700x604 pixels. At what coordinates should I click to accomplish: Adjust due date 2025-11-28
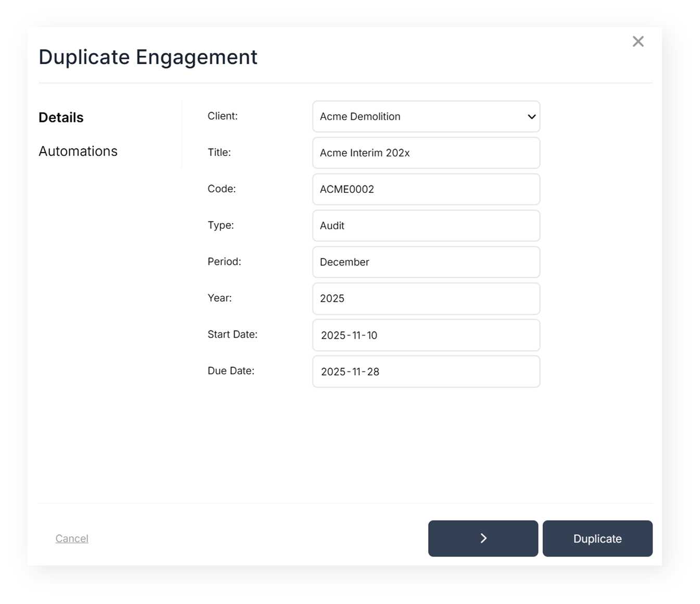coord(426,372)
